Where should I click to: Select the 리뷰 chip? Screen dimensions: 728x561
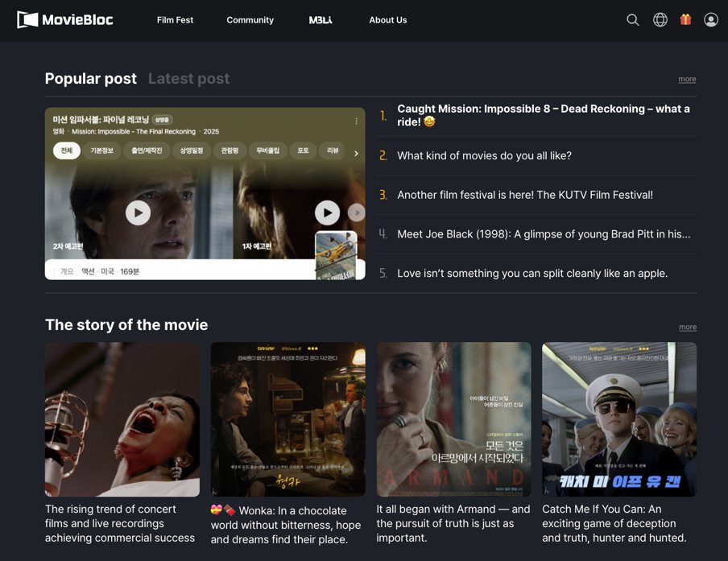click(333, 151)
